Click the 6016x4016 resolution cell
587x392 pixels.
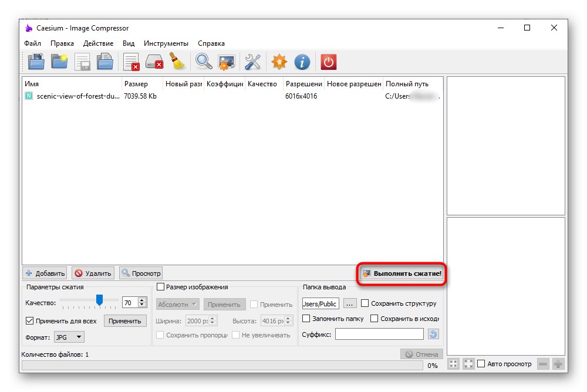coord(301,96)
